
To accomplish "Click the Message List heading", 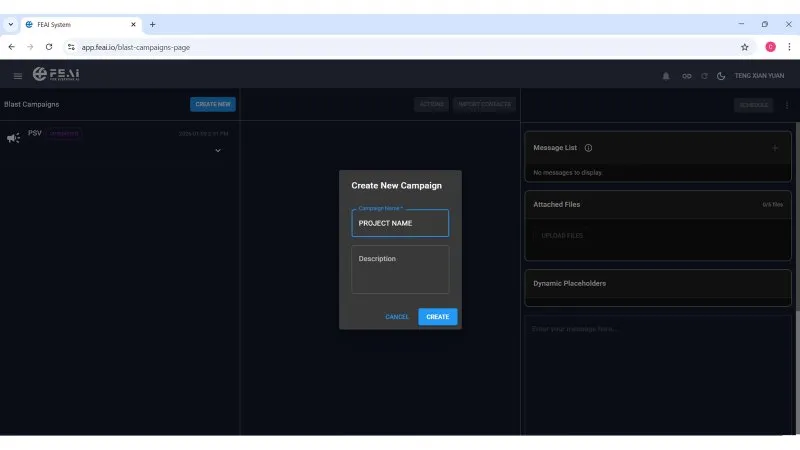I will point(555,148).
